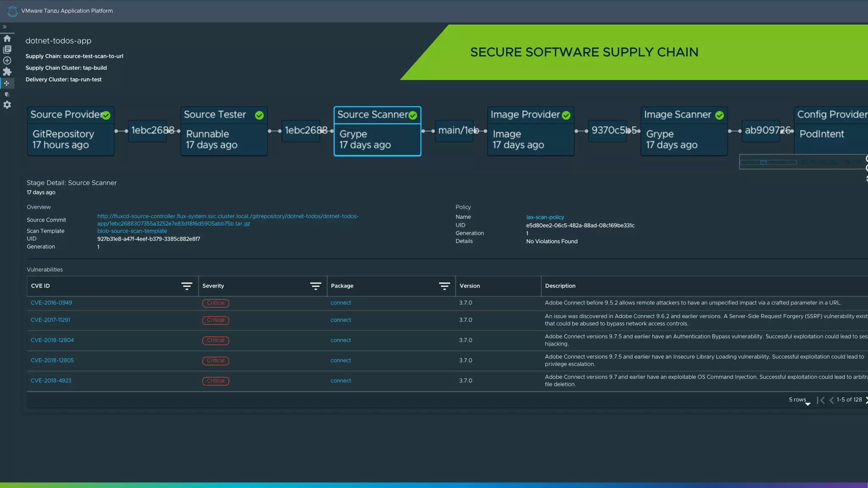This screenshot has width=868, height=488.
Task: Open the Source Commit tar.gz link
Action: pos(228,220)
